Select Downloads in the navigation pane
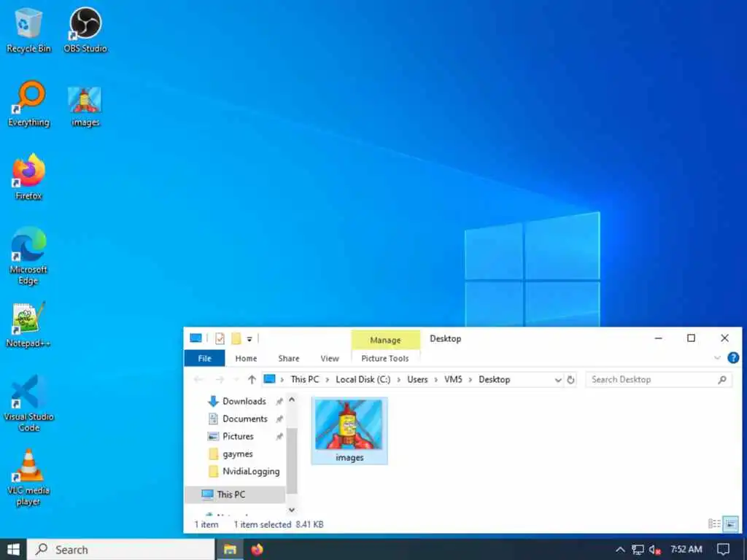Viewport: 747px width, 560px height. (x=244, y=401)
